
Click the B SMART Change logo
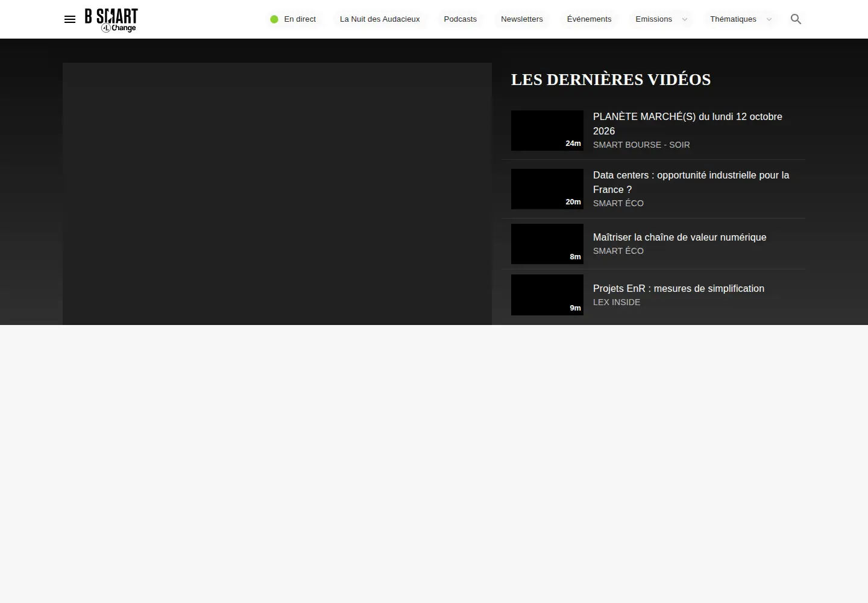click(x=112, y=20)
